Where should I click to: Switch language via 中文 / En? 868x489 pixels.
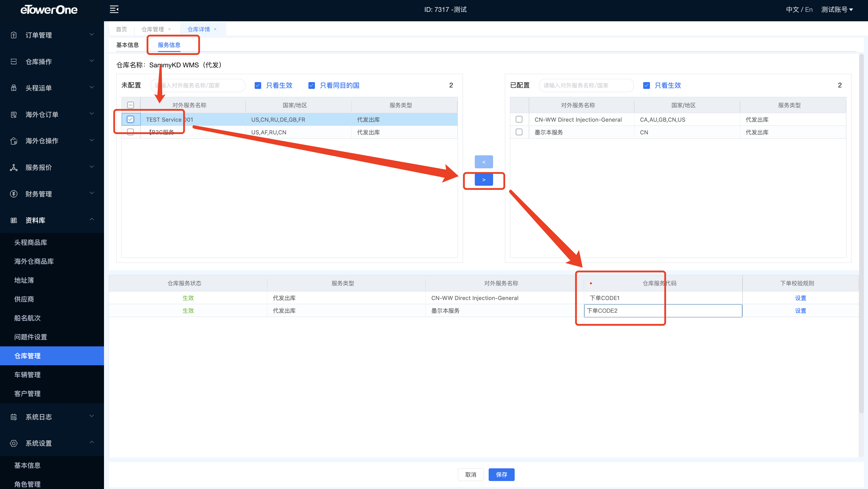click(x=799, y=10)
